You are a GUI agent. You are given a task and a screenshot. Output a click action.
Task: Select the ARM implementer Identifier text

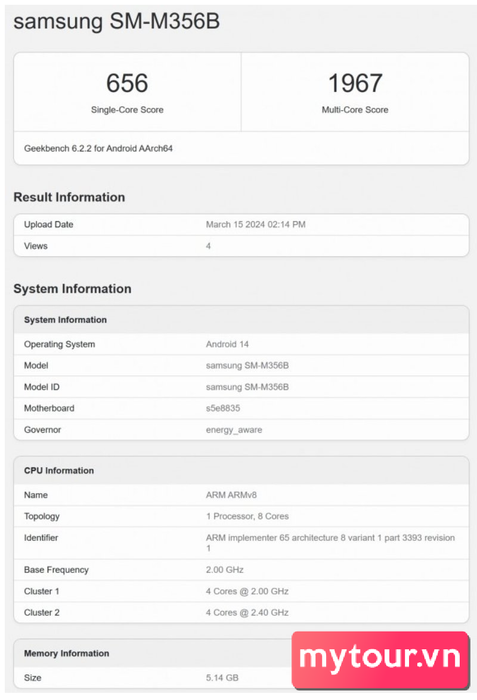(330, 543)
